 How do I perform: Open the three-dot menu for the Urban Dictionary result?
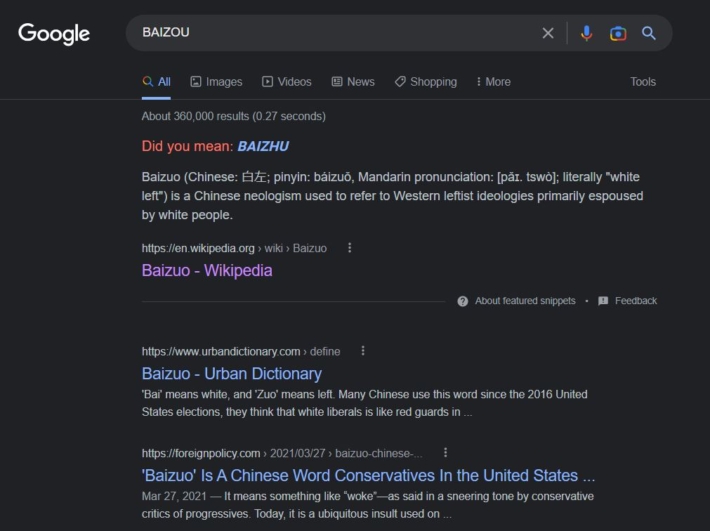363,351
